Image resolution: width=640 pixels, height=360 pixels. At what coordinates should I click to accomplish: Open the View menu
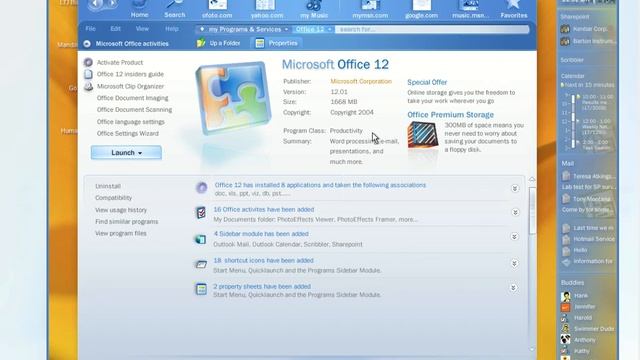coord(142,29)
